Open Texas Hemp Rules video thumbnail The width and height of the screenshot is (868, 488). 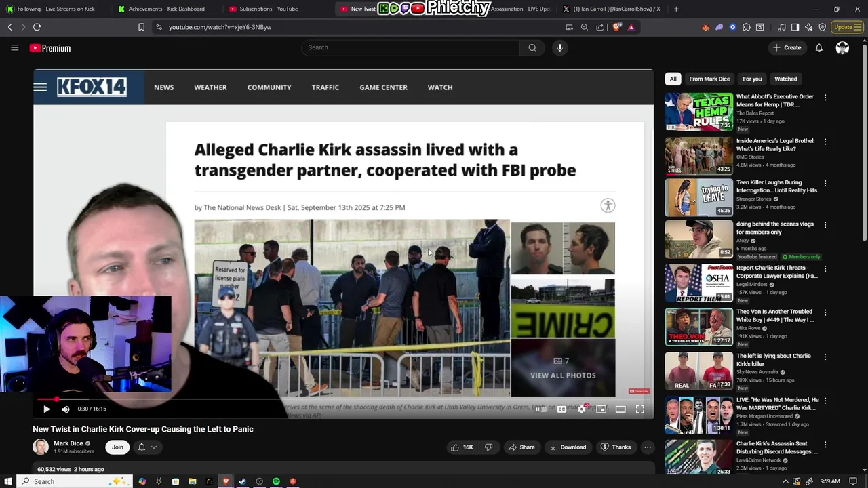(x=698, y=112)
